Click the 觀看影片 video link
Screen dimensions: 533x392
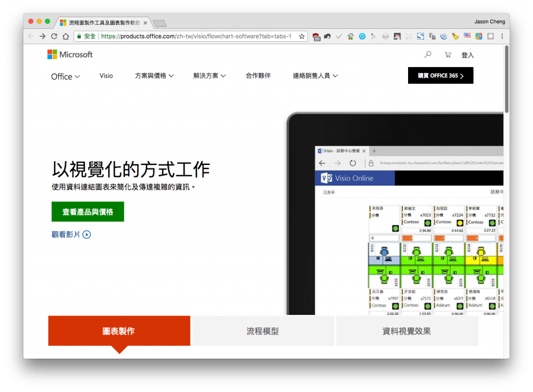[71, 234]
